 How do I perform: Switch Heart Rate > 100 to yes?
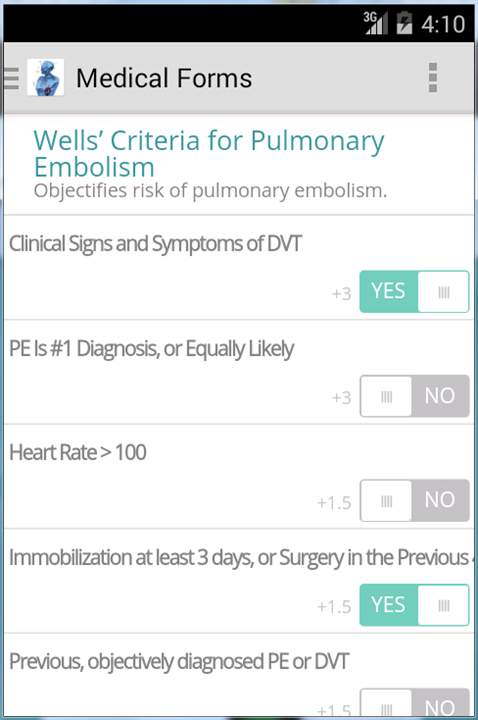click(414, 500)
